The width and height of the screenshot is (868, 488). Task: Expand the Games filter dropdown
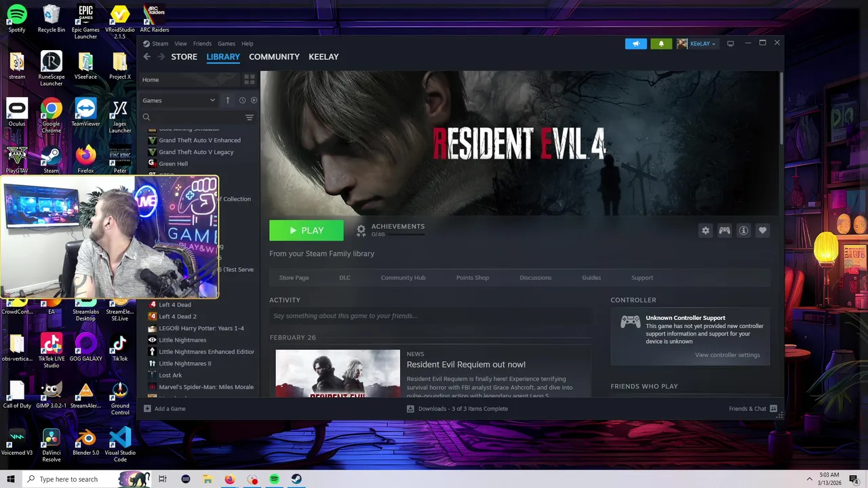[179, 100]
